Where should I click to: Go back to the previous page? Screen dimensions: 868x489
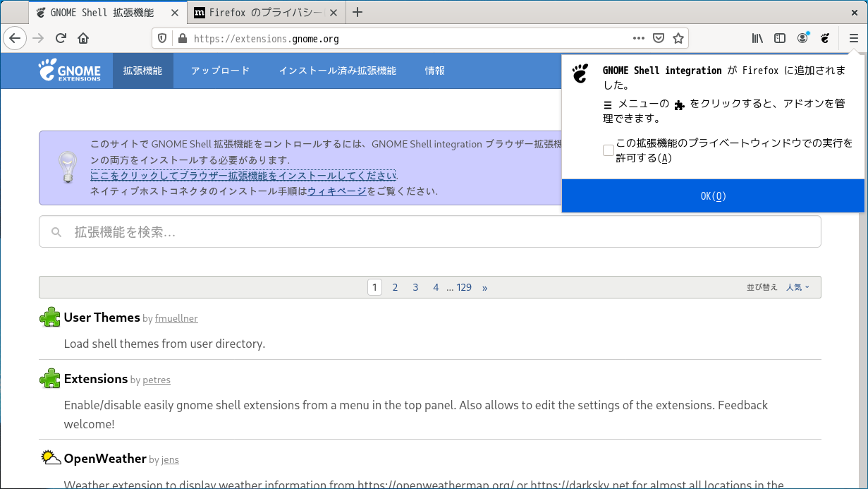click(x=15, y=38)
